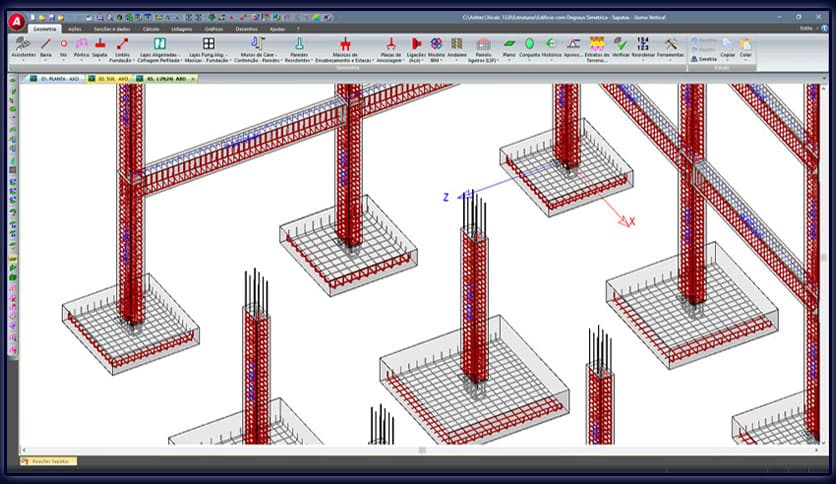Viewport: 836px width, 484px height.
Task: Select the Plano tool
Action: 509,45
